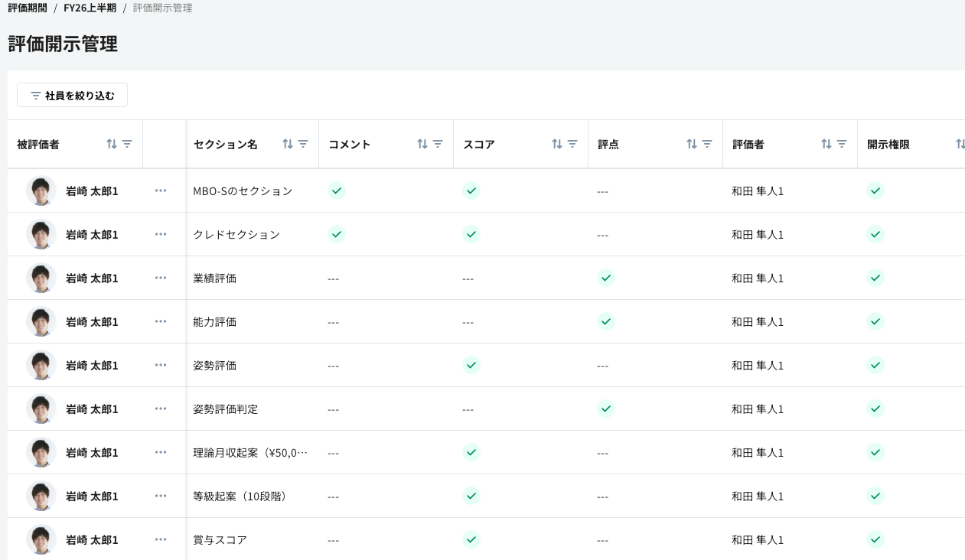Click sort icon in コメント column header
The width and height of the screenshot is (965, 560).
422,144
